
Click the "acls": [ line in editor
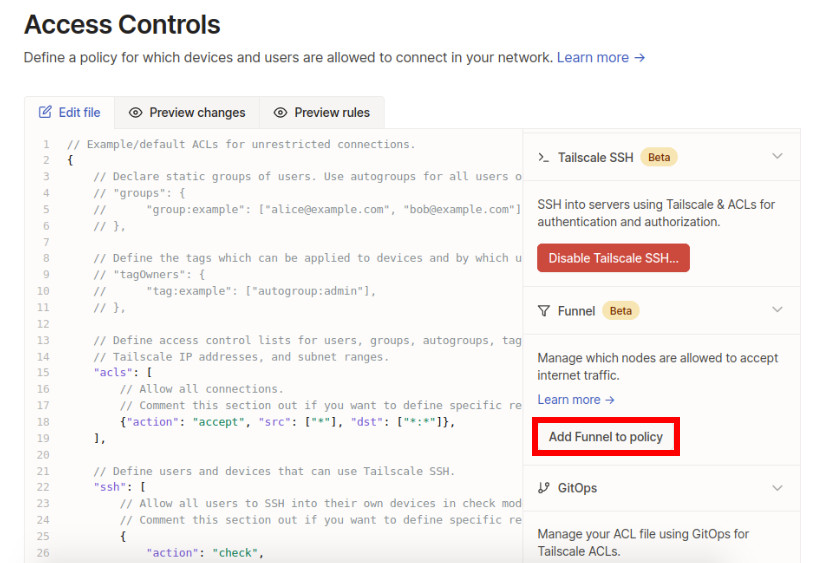tap(123, 373)
